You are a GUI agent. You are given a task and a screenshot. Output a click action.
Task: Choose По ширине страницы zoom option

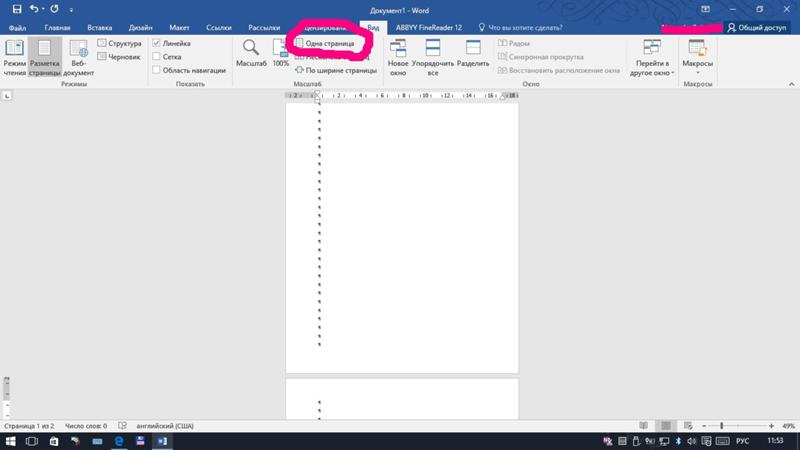pyautogui.click(x=336, y=70)
